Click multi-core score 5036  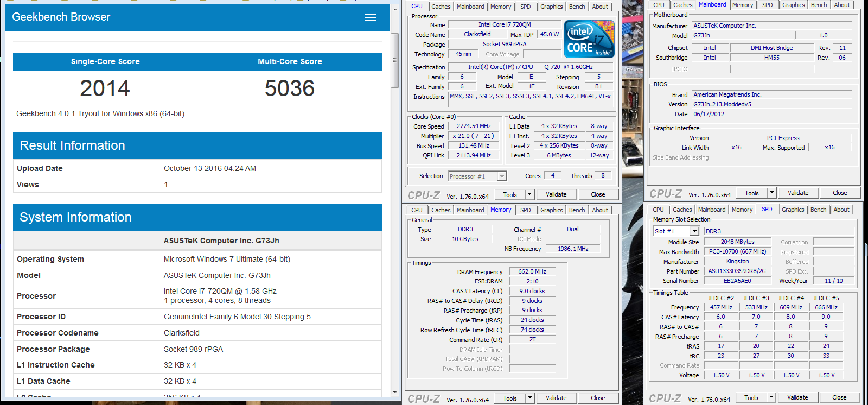(290, 88)
